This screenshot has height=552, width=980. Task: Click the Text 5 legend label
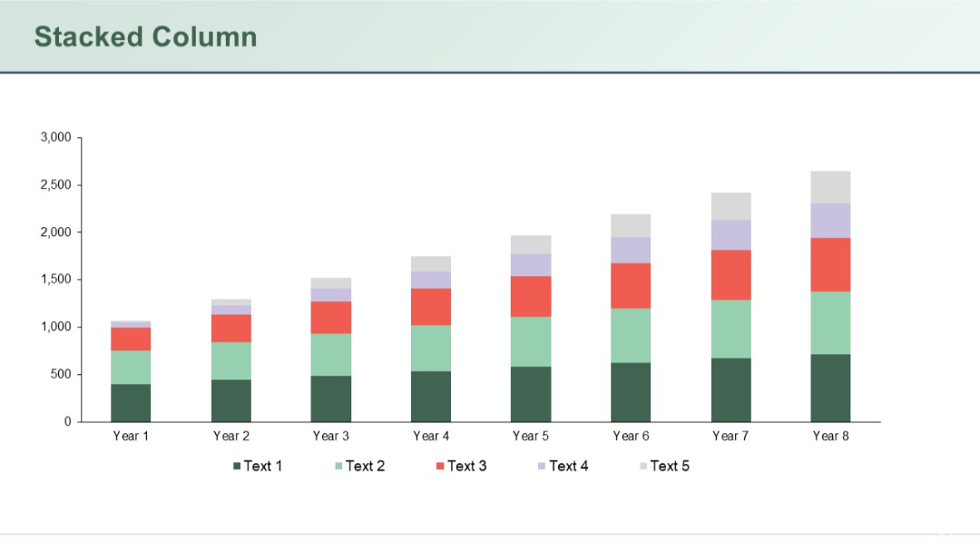click(x=670, y=466)
